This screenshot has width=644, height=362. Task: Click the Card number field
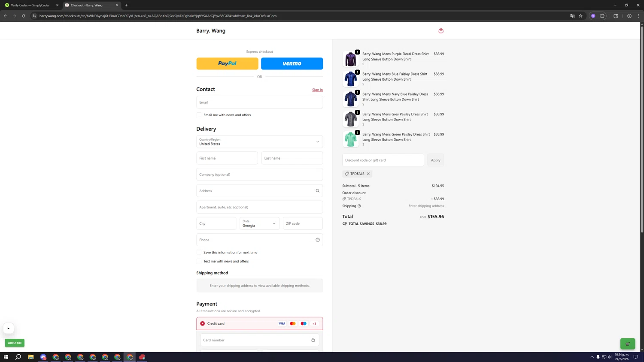259,340
